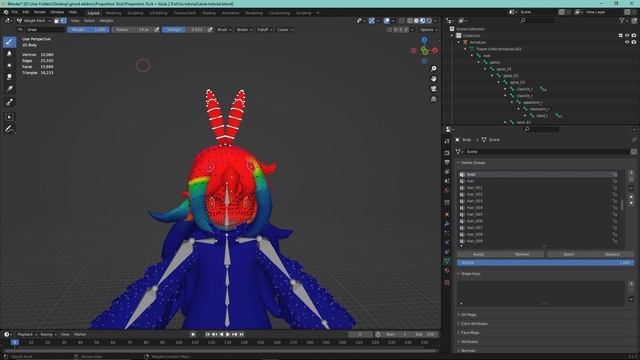Open the File menu
This screenshot has width=640, height=360.
pyautogui.click(x=15, y=12)
